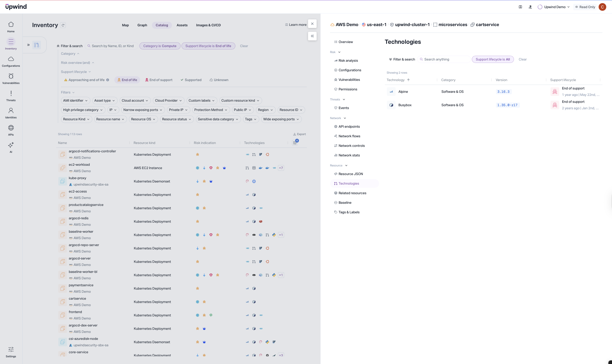Toggle the End of support lifecycle filter
This screenshot has width=612, height=364.
pos(159,80)
